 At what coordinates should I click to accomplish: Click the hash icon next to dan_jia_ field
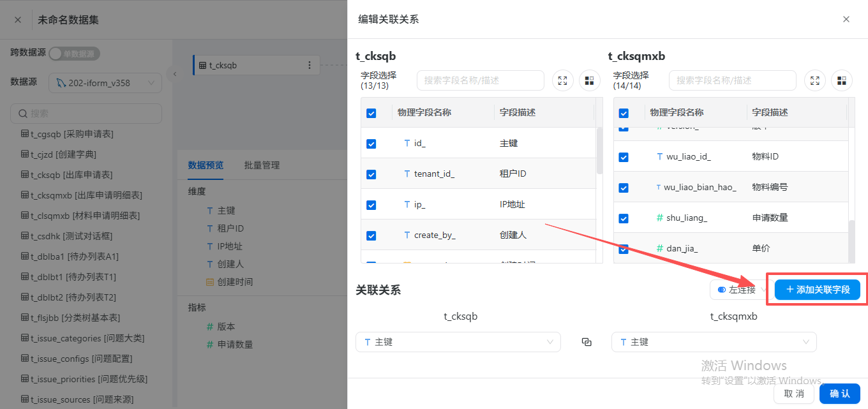tap(660, 248)
